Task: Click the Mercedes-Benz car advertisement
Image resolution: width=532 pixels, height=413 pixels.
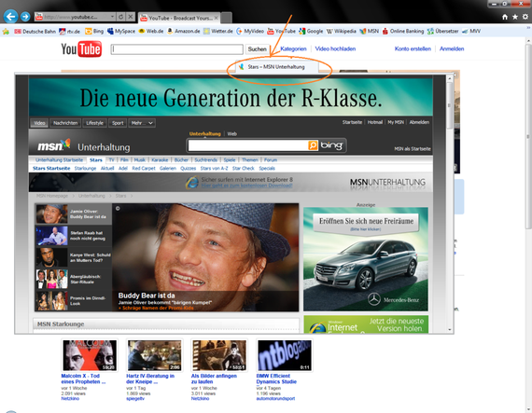Action: click(x=366, y=259)
